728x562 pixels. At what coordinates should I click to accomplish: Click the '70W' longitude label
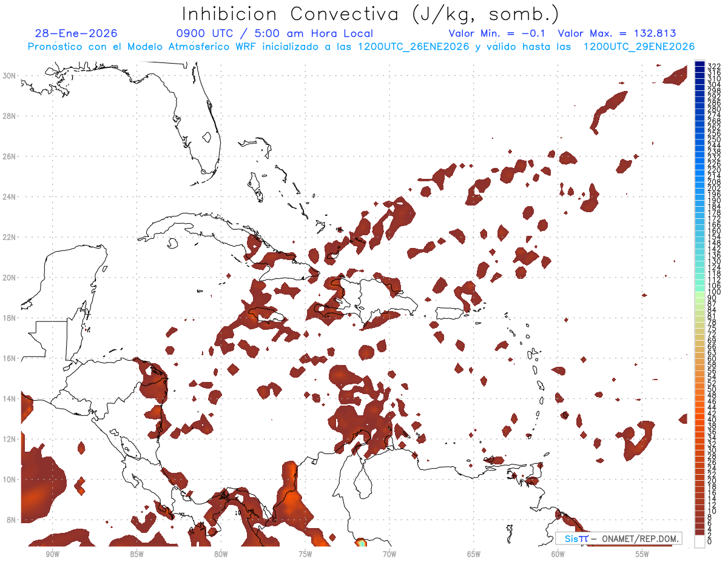click(x=389, y=554)
